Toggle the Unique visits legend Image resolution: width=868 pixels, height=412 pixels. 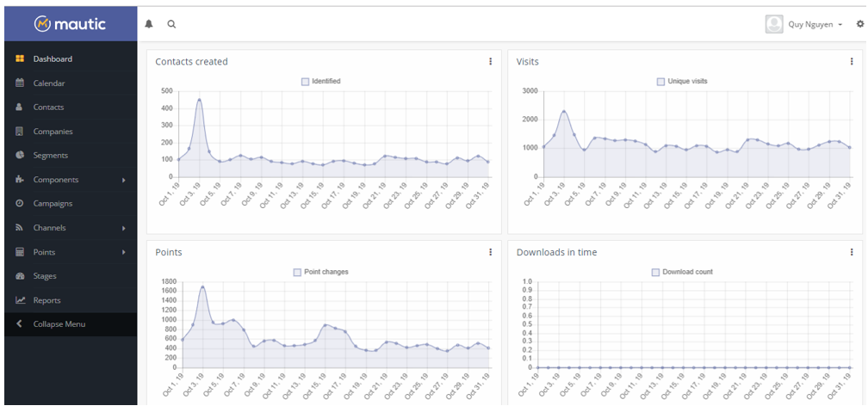click(661, 82)
